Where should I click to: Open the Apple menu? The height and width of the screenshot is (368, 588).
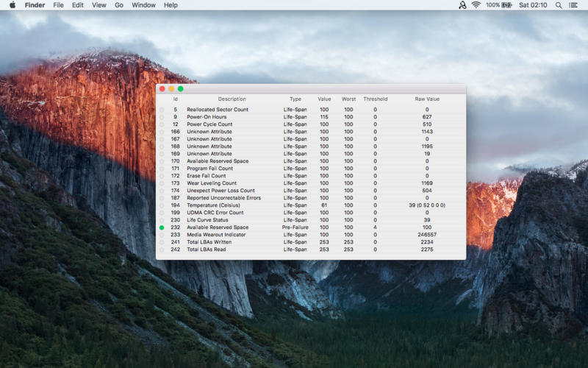tap(12, 5)
